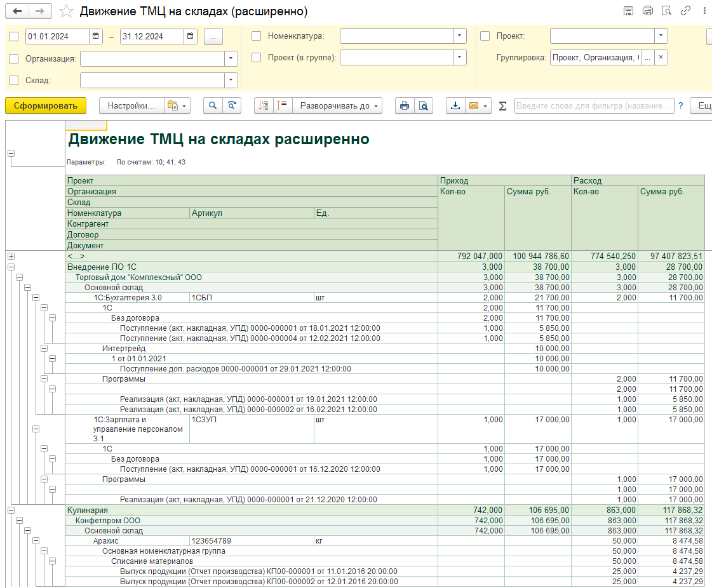Image resolution: width=712 pixels, height=588 pixels.
Task: Click find-next refresh magnifier icon
Action: (232, 106)
